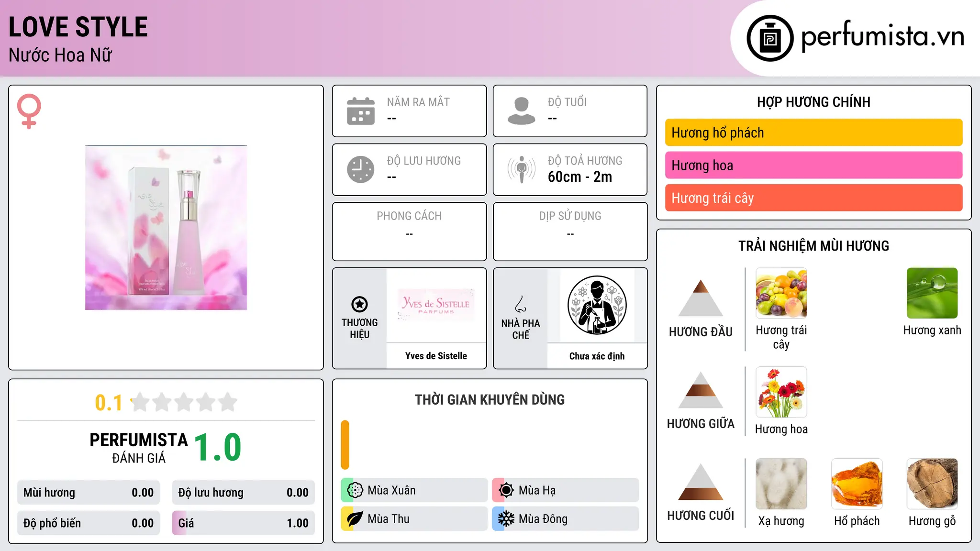The width and height of the screenshot is (980, 551).
Task: Click the Mùa Hạ sun icon
Action: click(x=506, y=490)
